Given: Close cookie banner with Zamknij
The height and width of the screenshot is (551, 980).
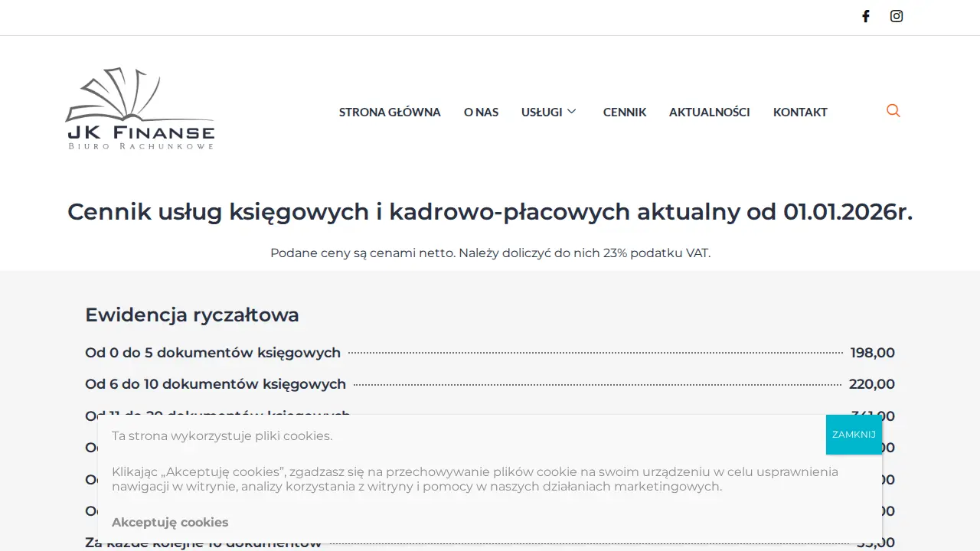Looking at the screenshot, I should pos(854,435).
